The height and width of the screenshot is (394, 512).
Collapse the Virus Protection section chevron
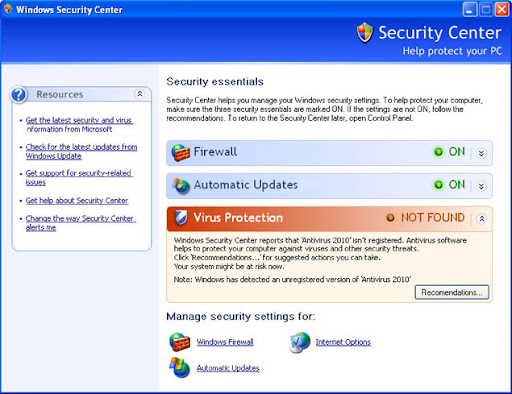[x=481, y=219]
